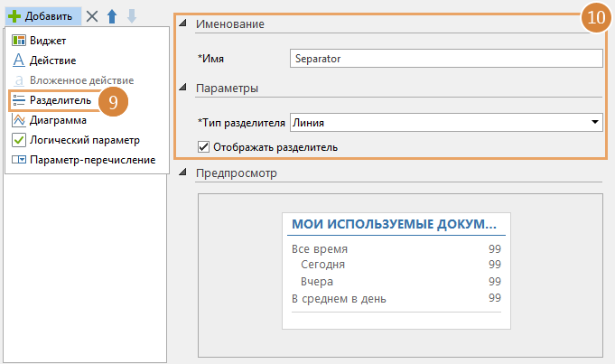Viewport: 615px width, 364px height.
Task: Collapse the Именование section
Action: click(184, 24)
